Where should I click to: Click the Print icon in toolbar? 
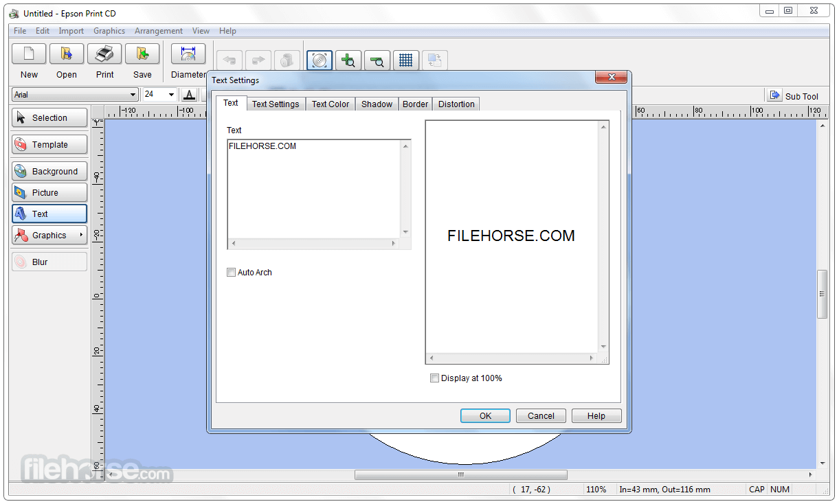pyautogui.click(x=104, y=54)
